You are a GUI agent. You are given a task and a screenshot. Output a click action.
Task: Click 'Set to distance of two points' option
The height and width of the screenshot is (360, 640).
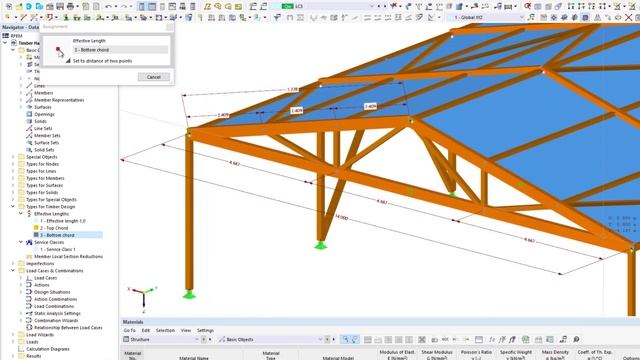(102, 61)
